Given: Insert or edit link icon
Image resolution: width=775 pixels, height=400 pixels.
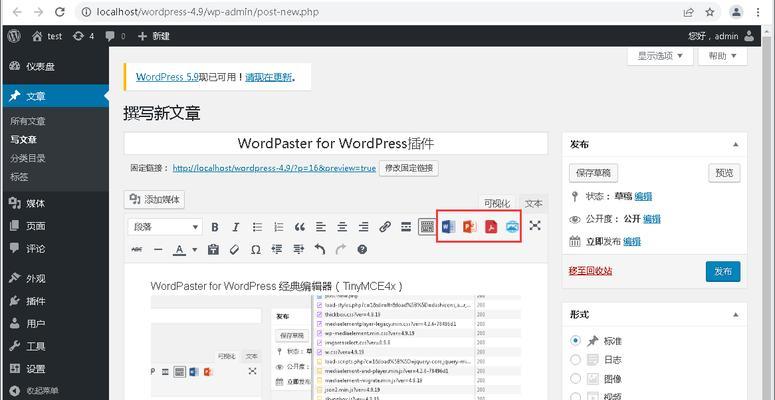Looking at the screenshot, I should pyautogui.click(x=385, y=227).
